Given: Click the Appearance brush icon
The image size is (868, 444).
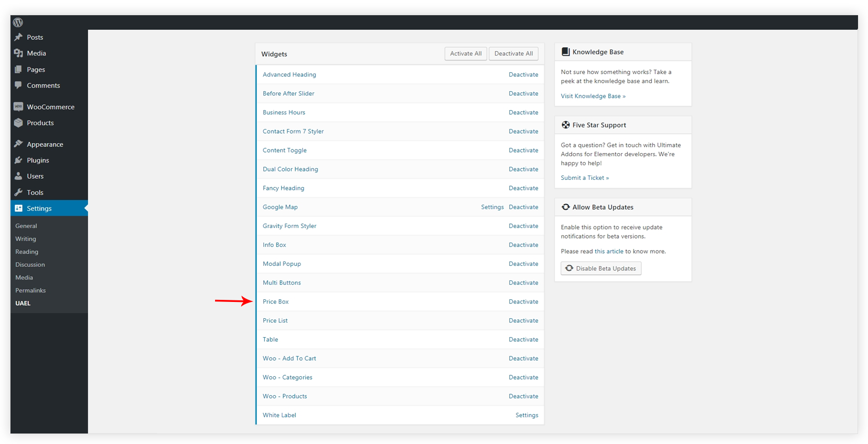Looking at the screenshot, I should coord(18,144).
